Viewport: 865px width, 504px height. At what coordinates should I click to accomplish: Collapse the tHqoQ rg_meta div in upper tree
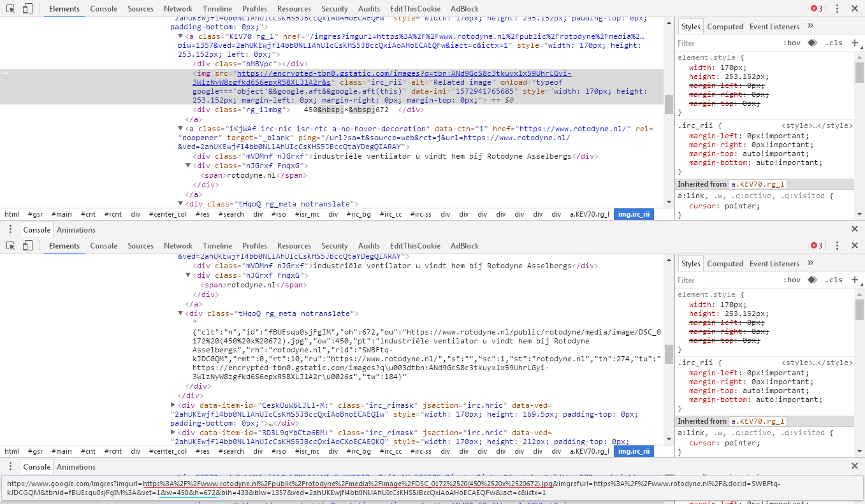(180, 204)
